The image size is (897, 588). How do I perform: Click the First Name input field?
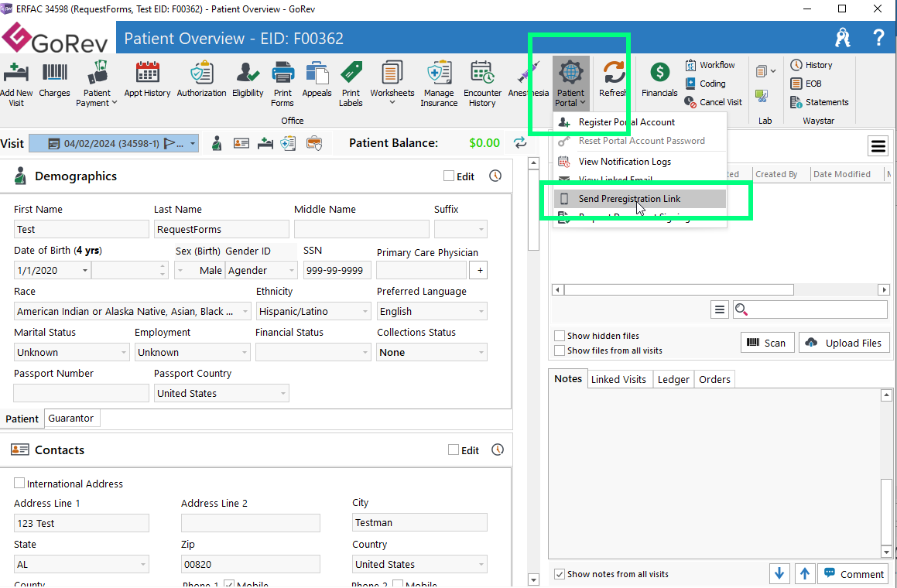(81, 229)
